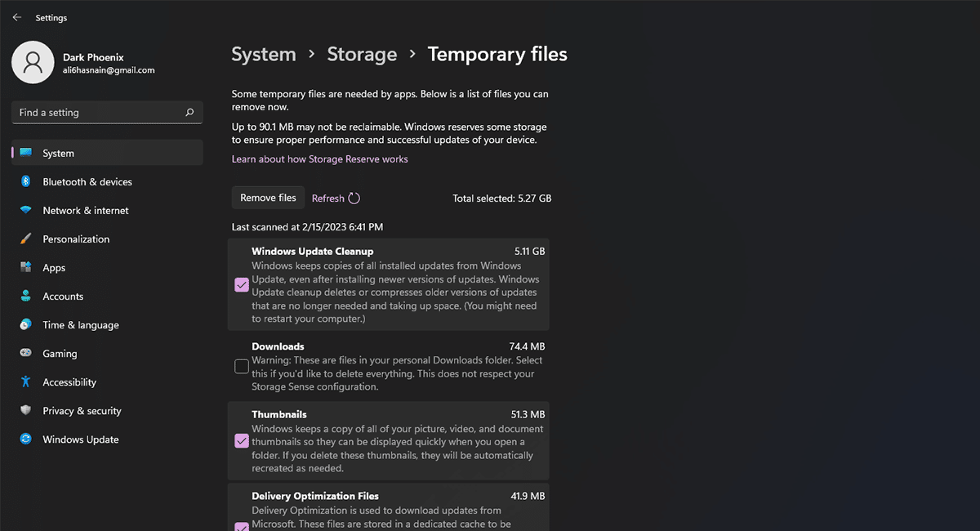Click the Apps grid icon
980x531 pixels.
point(26,268)
